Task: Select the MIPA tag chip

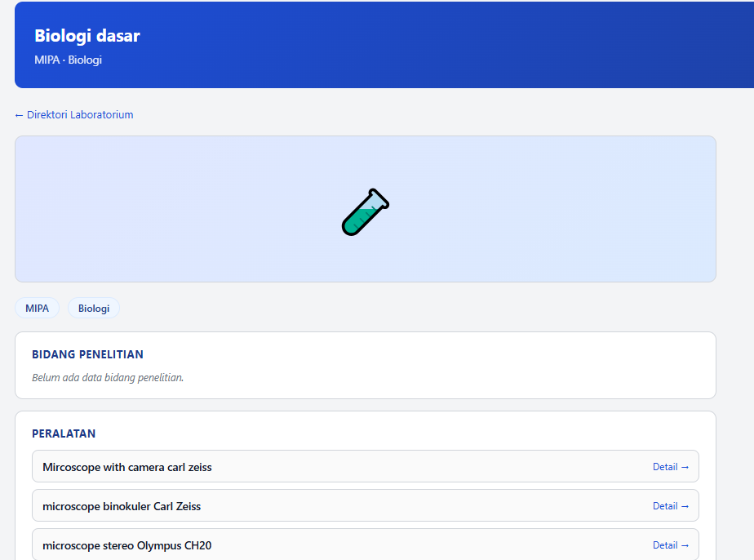Action: tap(37, 308)
